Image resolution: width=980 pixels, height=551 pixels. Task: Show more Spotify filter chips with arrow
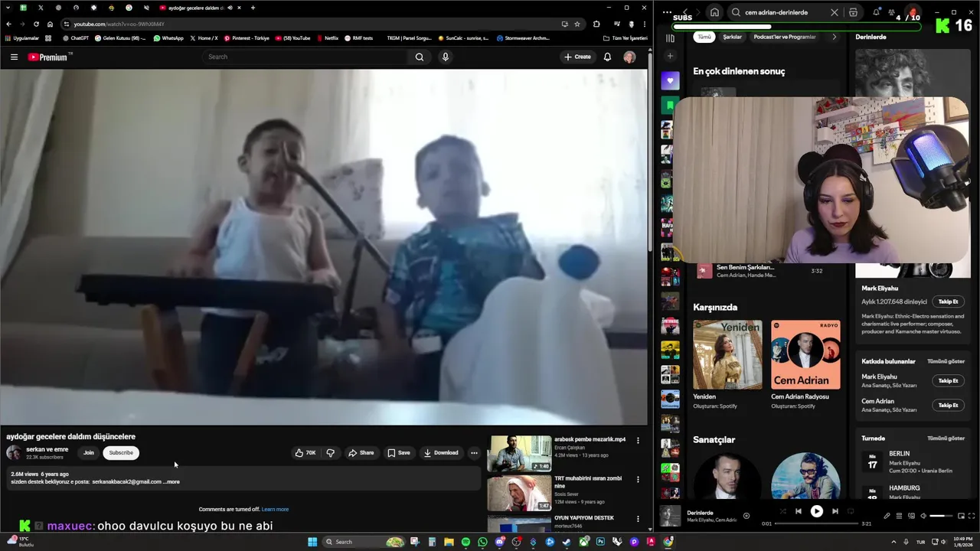(834, 37)
